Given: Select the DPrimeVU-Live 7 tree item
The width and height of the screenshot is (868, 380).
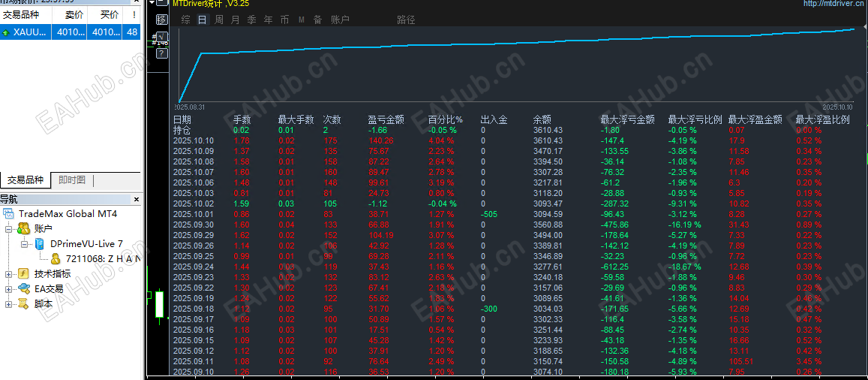Looking at the screenshot, I should [x=86, y=243].
